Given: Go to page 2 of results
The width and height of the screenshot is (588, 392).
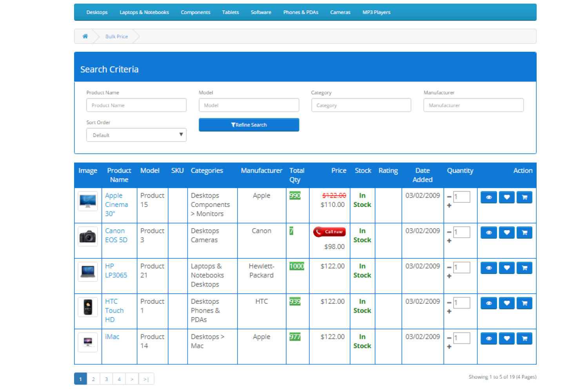Looking at the screenshot, I should point(93,379).
